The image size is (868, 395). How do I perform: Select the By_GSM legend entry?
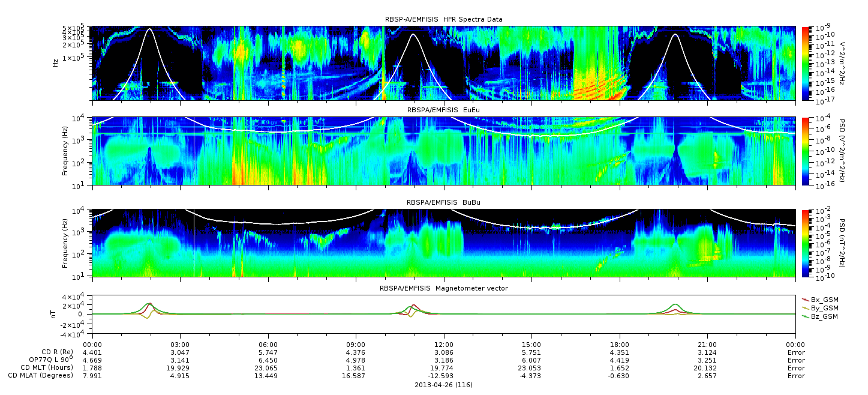[821, 307]
